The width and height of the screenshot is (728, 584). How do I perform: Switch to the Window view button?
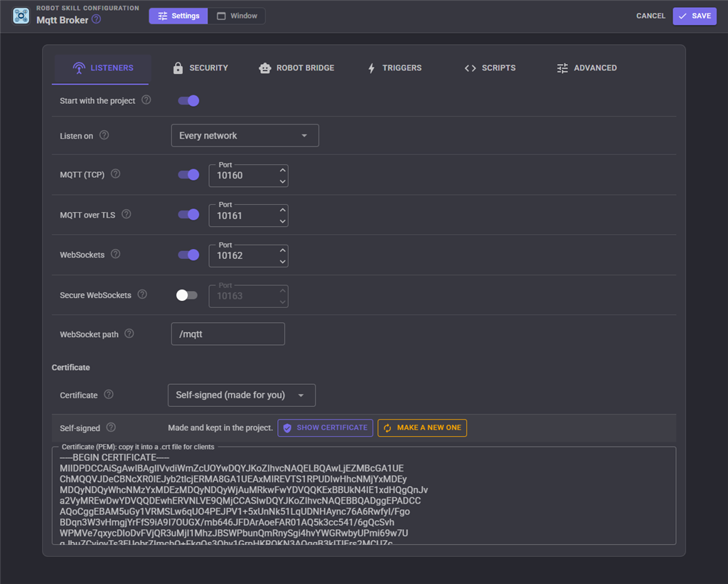[237, 16]
